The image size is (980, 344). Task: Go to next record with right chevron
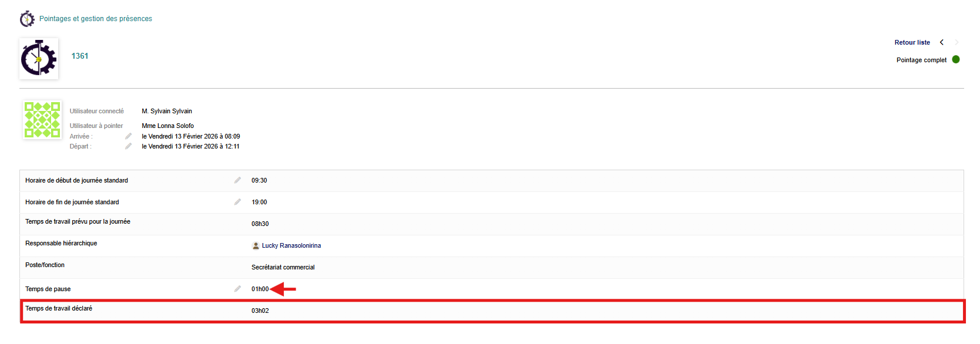956,42
